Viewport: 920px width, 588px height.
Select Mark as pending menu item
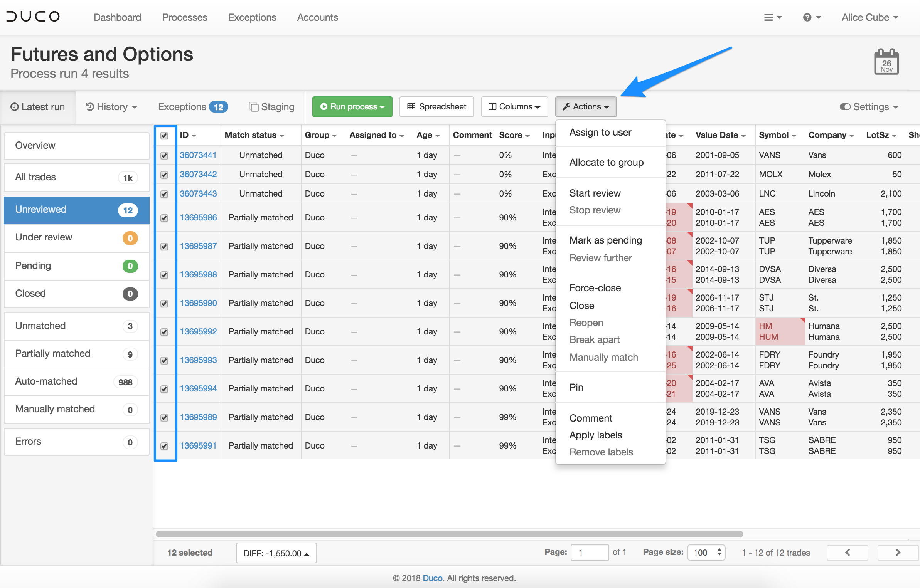[x=605, y=240]
